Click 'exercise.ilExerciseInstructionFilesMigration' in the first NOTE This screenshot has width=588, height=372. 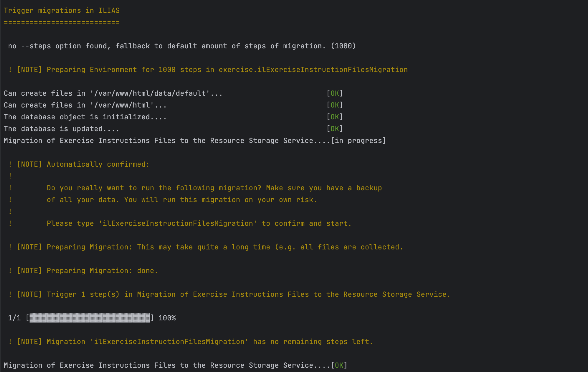pyautogui.click(x=313, y=70)
